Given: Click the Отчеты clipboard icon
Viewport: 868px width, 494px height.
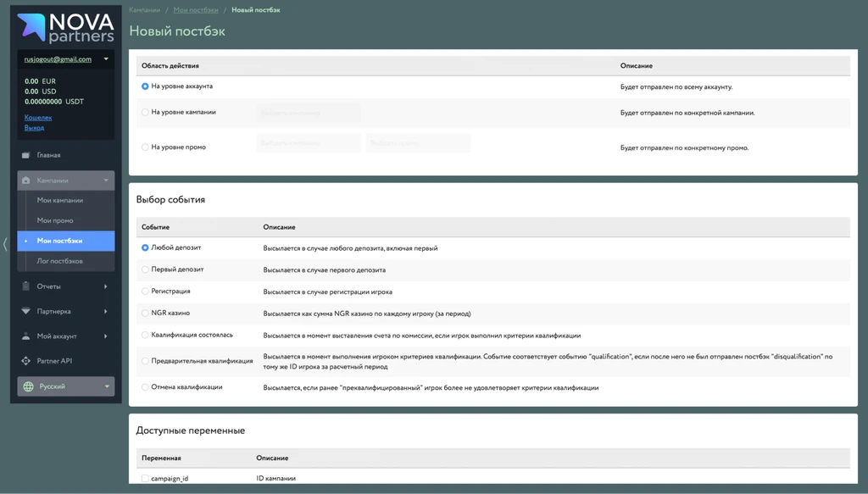Looking at the screenshot, I should [x=25, y=286].
